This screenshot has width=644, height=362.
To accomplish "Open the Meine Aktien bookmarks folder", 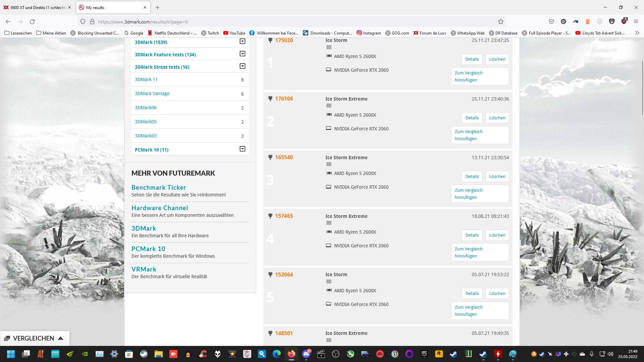I will pyautogui.click(x=51, y=33).
